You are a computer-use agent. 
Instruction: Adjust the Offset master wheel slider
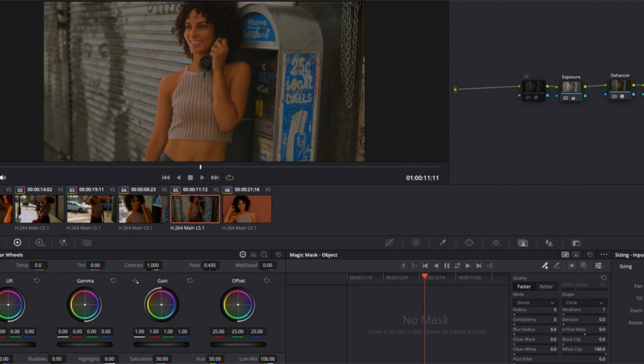pos(238,344)
